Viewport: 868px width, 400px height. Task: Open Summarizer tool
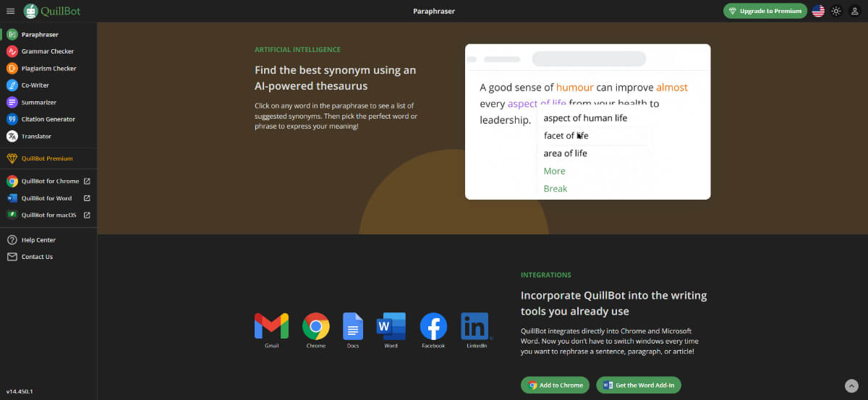tap(48, 102)
